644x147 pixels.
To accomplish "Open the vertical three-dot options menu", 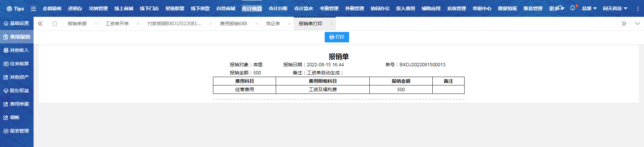I will point(638,9).
